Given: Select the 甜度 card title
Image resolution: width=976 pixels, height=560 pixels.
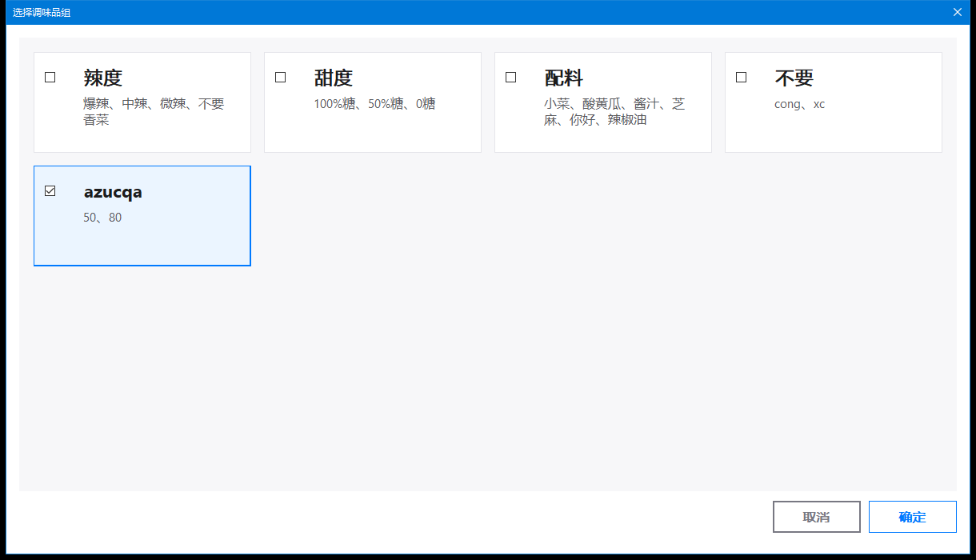Looking at the screenshot, I should pyautogui.click(x=333, y=78).
